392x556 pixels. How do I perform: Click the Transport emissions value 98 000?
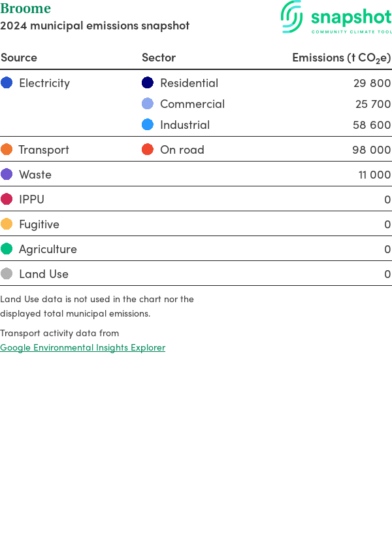(x=371, y=150)
